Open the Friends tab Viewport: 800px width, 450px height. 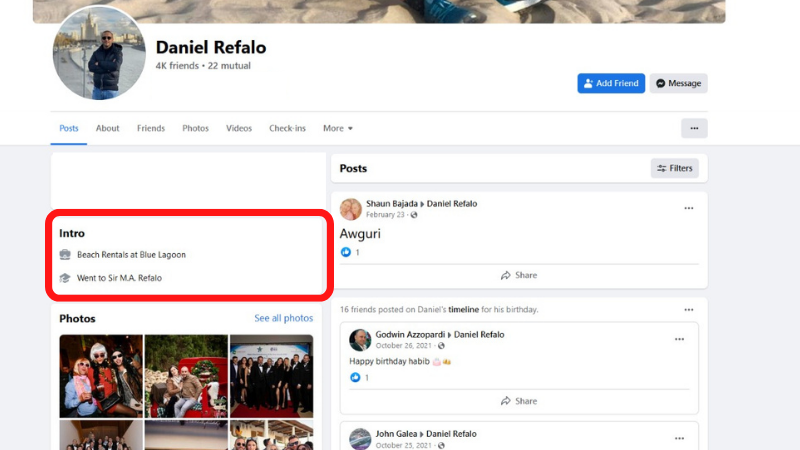pyautogui.click(x=151, y=128)
